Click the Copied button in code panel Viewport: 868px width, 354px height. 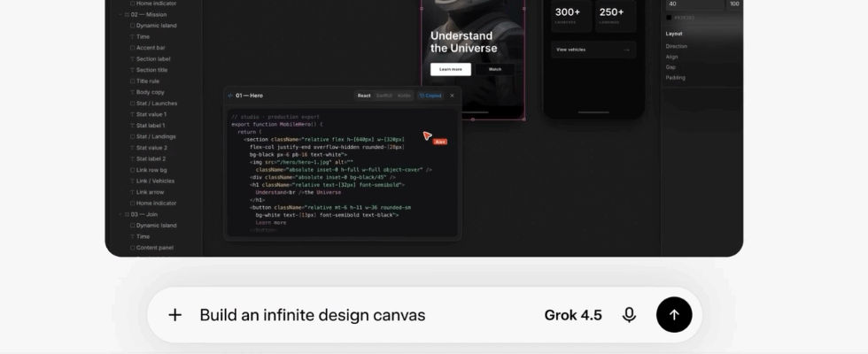click(430, 96)
